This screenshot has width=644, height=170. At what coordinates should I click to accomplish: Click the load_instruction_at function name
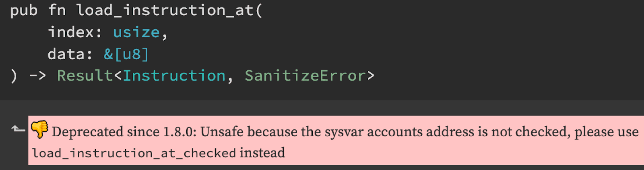pos(165,10)
